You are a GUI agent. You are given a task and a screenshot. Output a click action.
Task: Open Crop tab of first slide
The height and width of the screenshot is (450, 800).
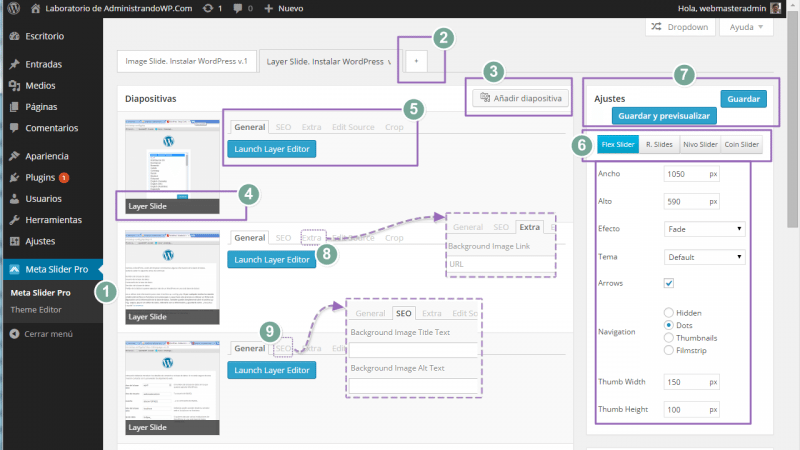click(394, 127)
